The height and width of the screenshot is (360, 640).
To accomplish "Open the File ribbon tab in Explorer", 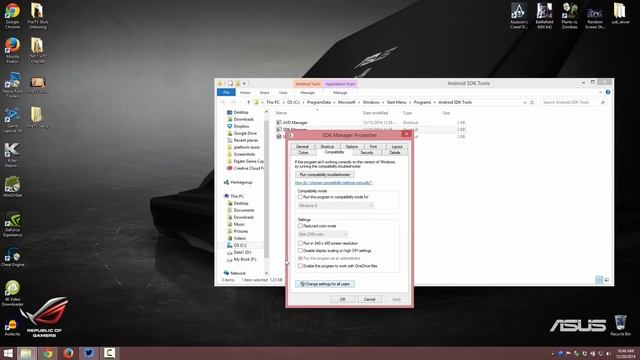I will (226, 93).
